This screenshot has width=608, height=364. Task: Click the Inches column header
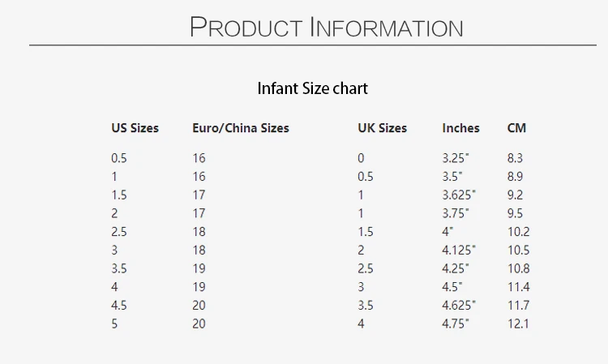point(460,128)
